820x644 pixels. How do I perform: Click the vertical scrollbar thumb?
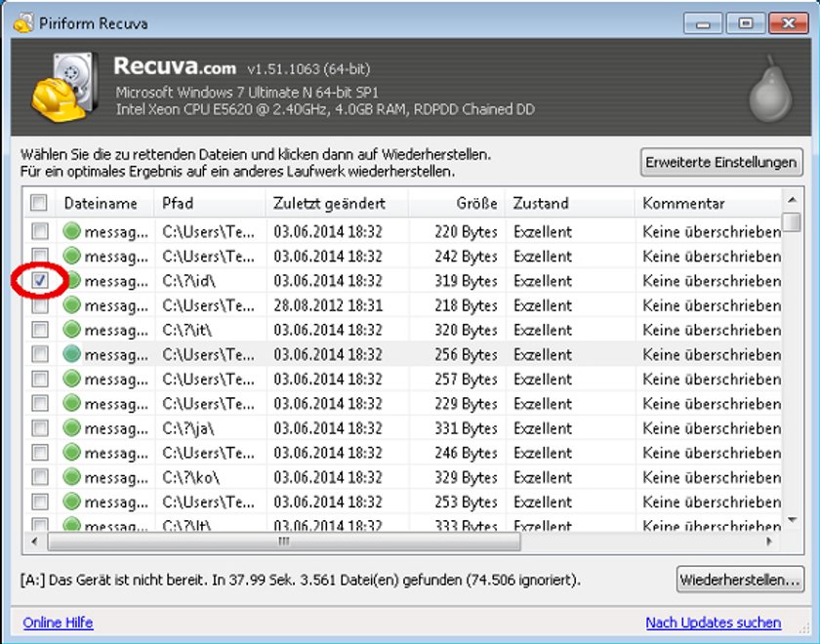click(793, 221)
